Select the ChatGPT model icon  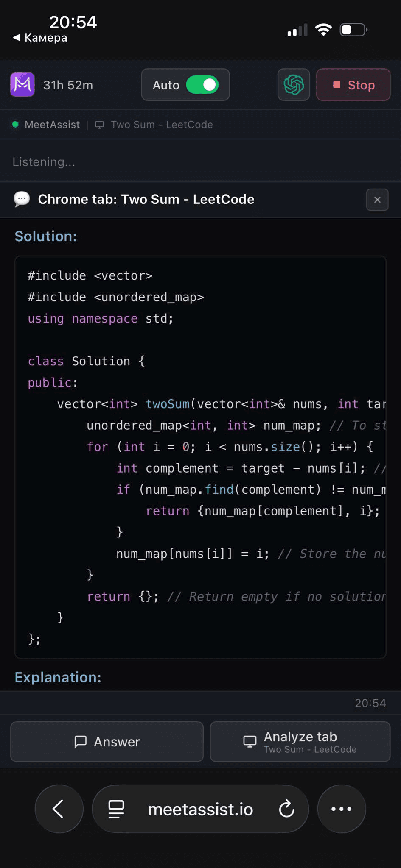tap(293, 84)
